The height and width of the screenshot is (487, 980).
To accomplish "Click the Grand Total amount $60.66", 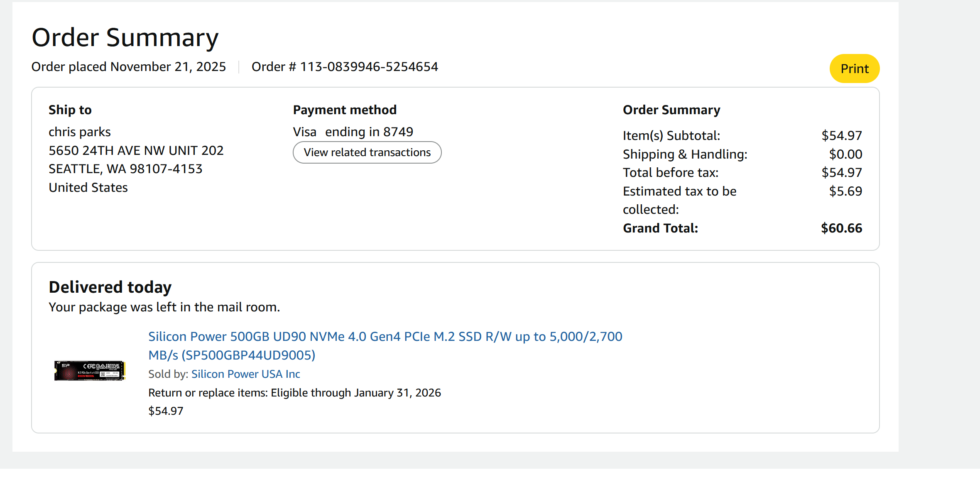I will [x=841, y=228].
